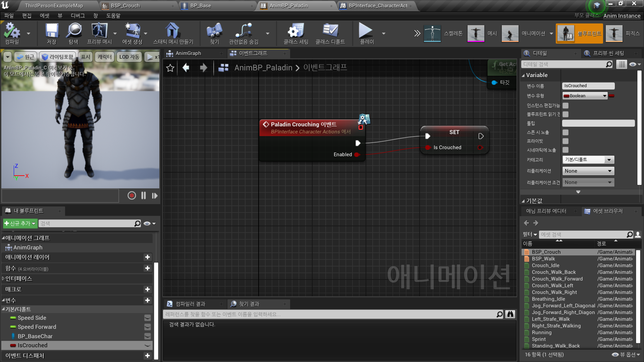Open the Boolean variable type dropdown
The image size is (644, 362).
[x=585, y=96]
